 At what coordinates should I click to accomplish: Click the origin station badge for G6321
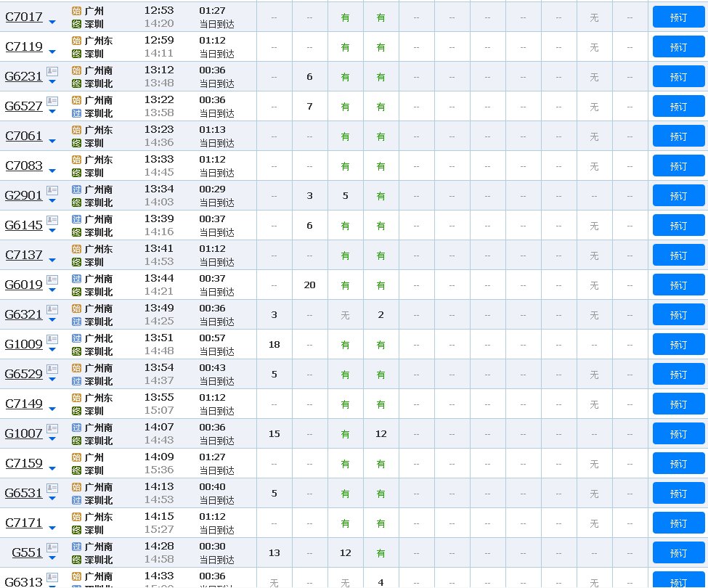(x=77, y=309)
